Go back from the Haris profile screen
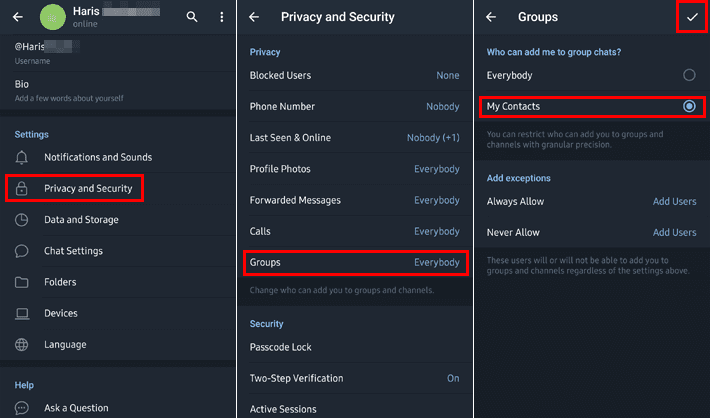Screen dimensions: 710x418 18,17
